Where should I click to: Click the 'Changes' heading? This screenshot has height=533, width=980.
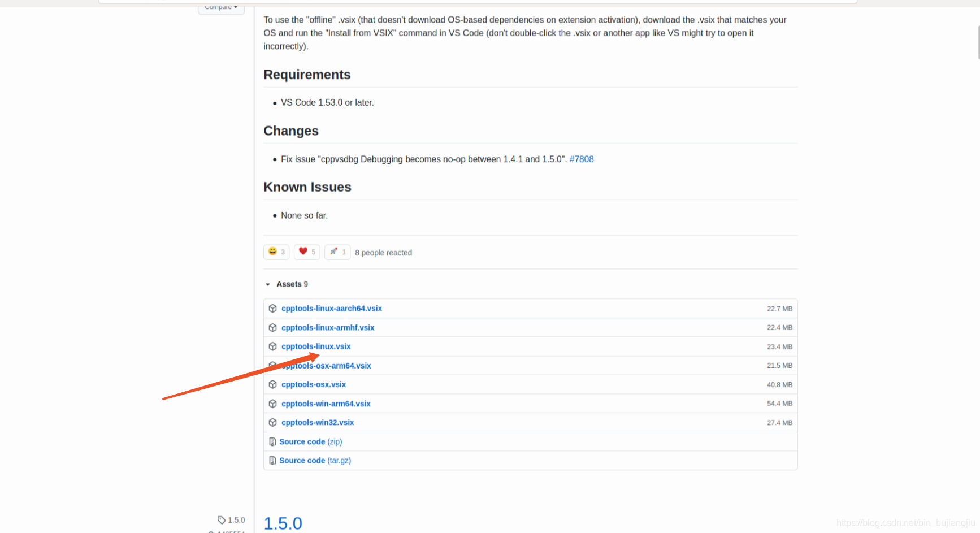pos(291,131)
